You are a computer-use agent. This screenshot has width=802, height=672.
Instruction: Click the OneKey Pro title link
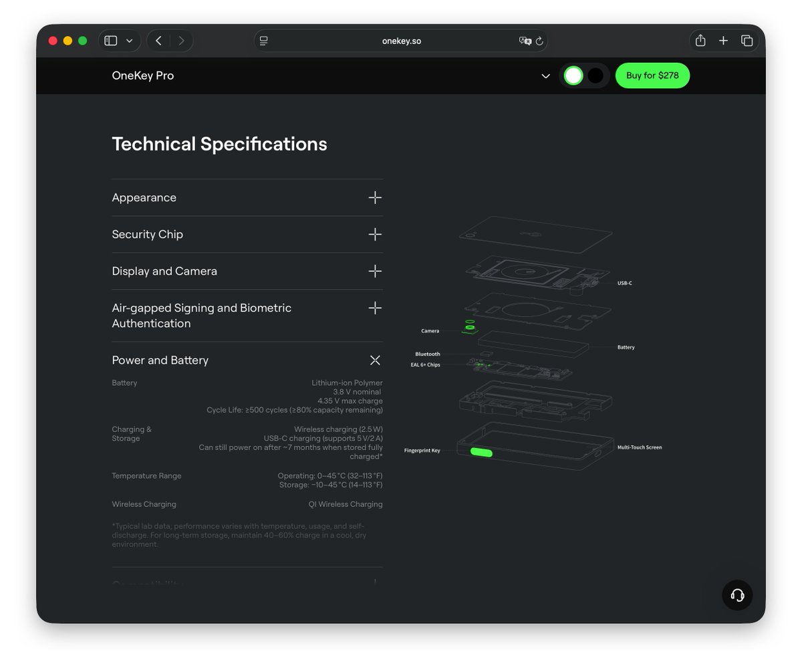pyautogui.click(x=143, y=76)
